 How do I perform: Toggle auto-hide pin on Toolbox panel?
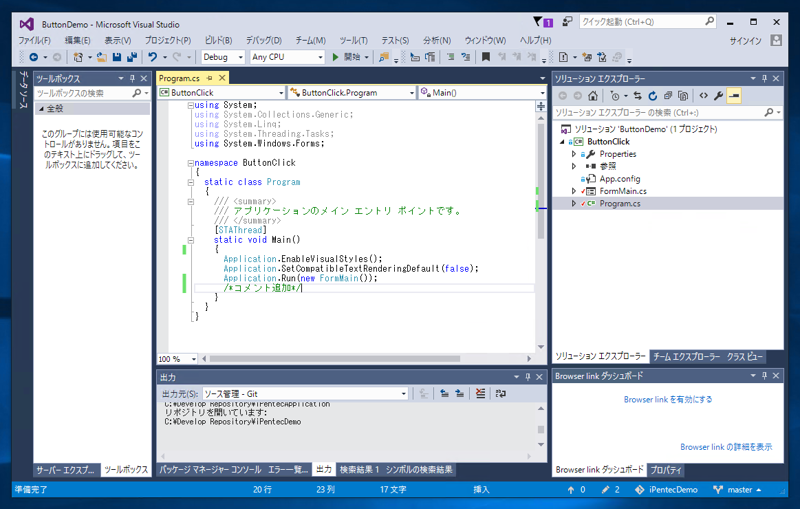pyautogui.click(x=132, y=78)
